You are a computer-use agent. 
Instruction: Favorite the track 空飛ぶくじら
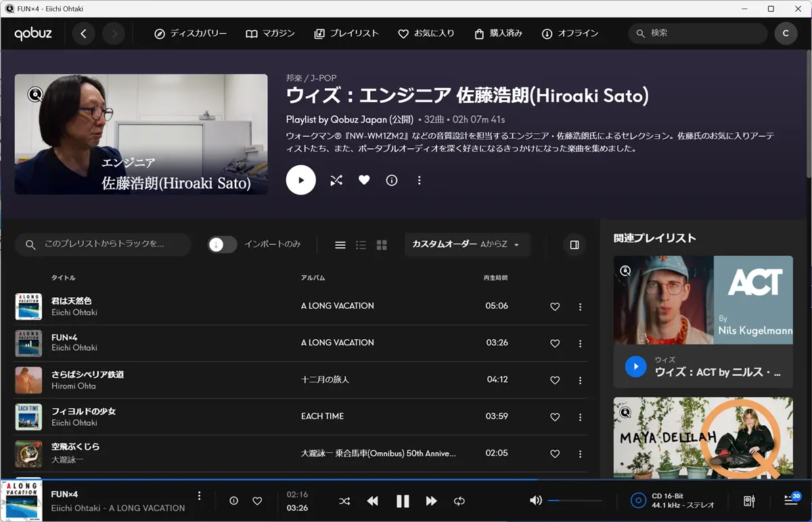pos(555,454)
